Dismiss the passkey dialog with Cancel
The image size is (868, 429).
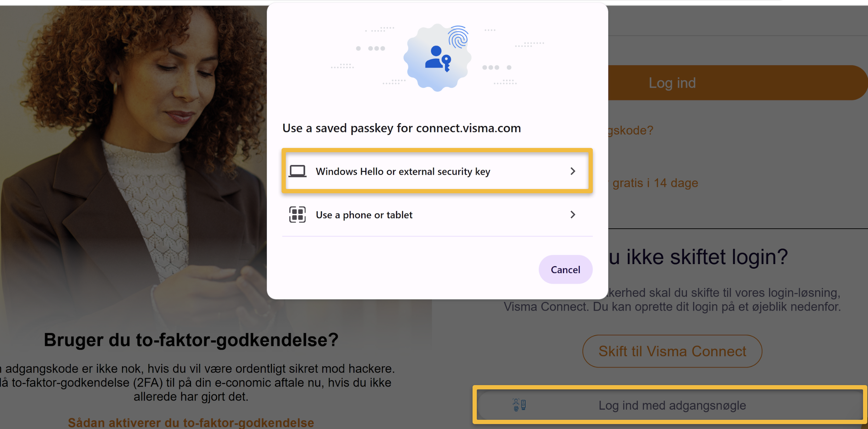click(x=565, y=269)
